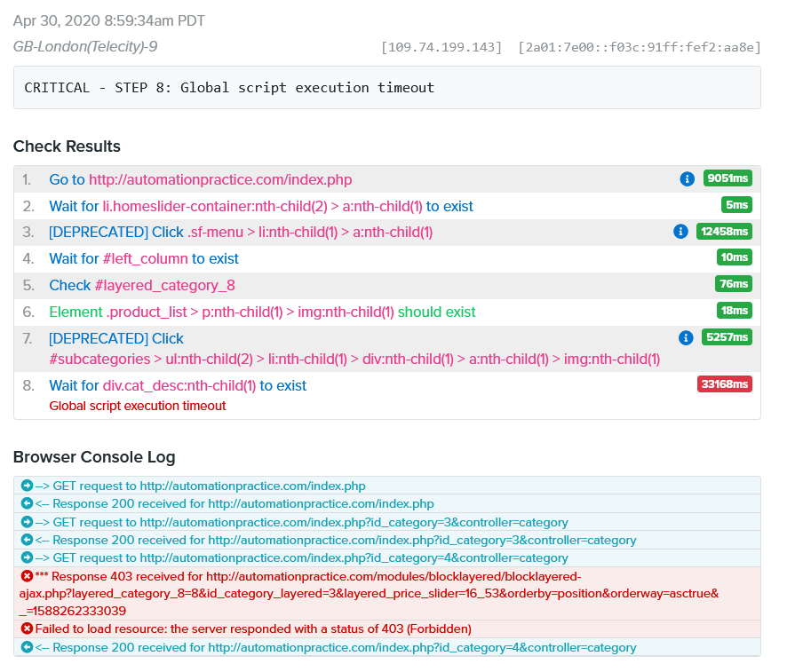Select the CRITICAL STEP 8 error message box
Image resolution: width=795 pixels, height=672 pixels.
pos(386,87)
